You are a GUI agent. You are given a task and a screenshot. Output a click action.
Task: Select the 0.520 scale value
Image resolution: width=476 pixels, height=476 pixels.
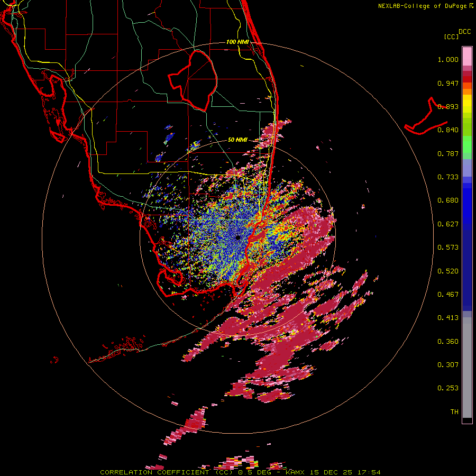(x=448, y=271)
